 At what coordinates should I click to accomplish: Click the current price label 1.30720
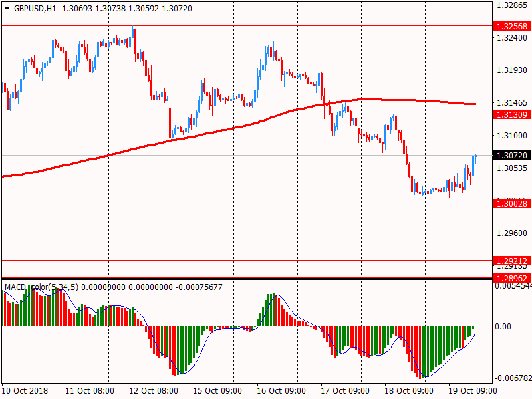[512, 155]
